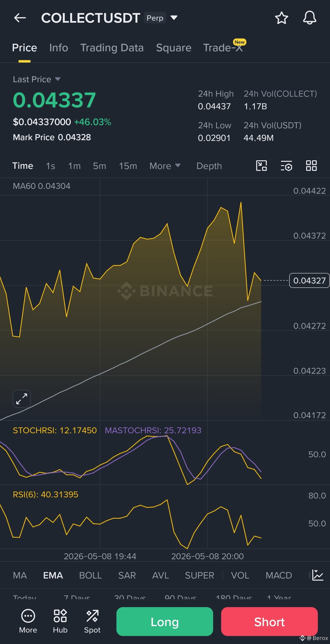Tap the 24h High value 0.04437
The image size is (330, 644).
point(214,106)
